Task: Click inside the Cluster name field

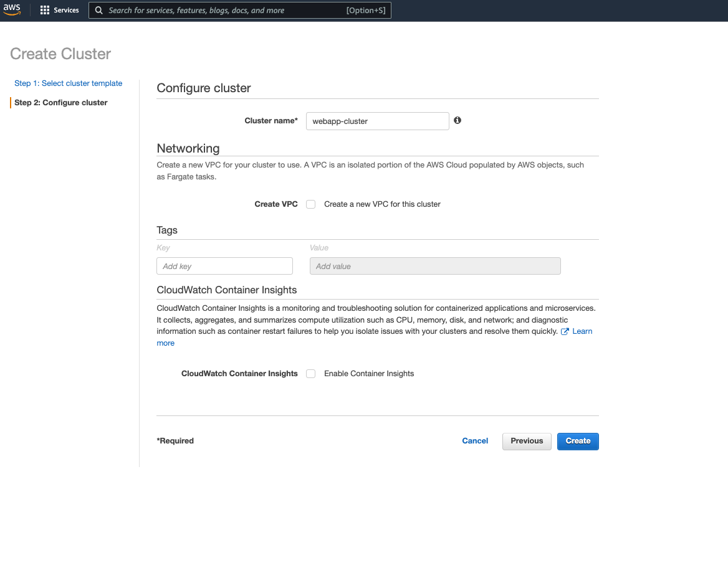Action: coord(377,121)
